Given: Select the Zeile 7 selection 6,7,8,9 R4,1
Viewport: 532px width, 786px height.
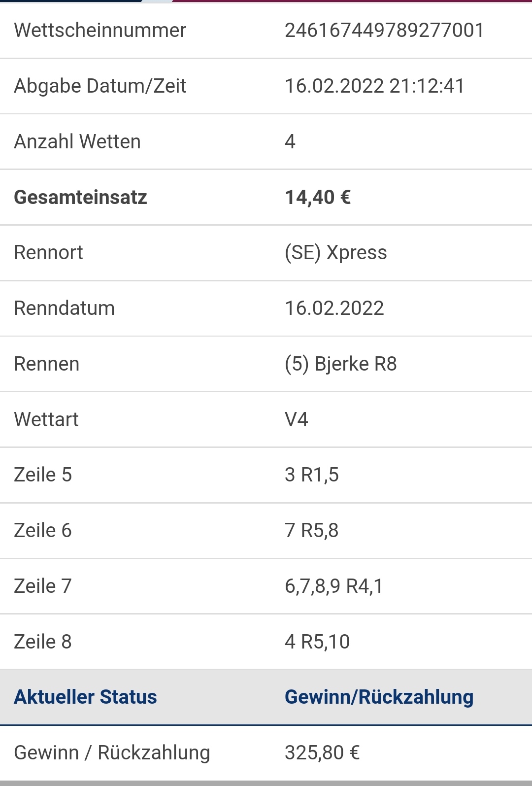Looking at the screenshot, I should (334, 586).
